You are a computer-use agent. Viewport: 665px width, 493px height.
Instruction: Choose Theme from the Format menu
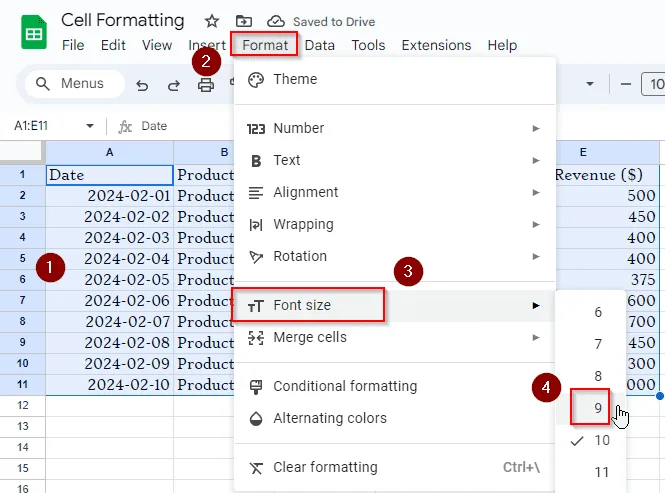394,79
